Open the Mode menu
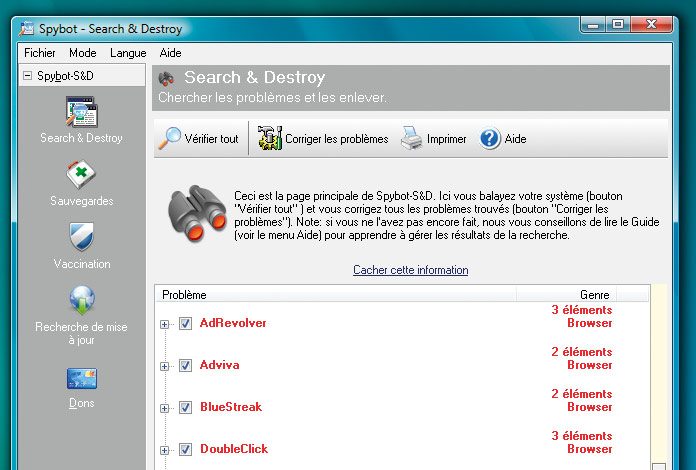Viewport: 696px width, 470px height. [83, 53]
